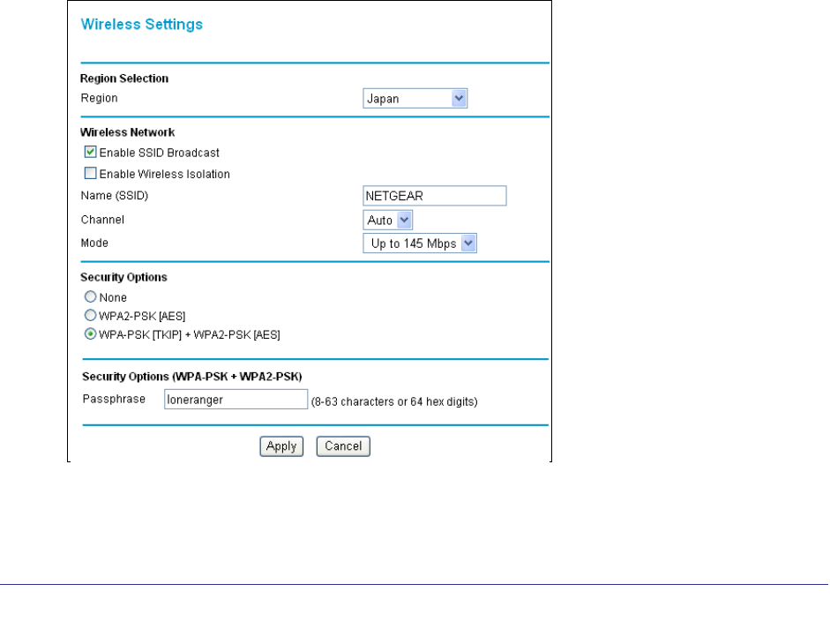Click the Name (SSID) label text
Viewport: 830px width, 644px height.
click(x=115, y=196)
